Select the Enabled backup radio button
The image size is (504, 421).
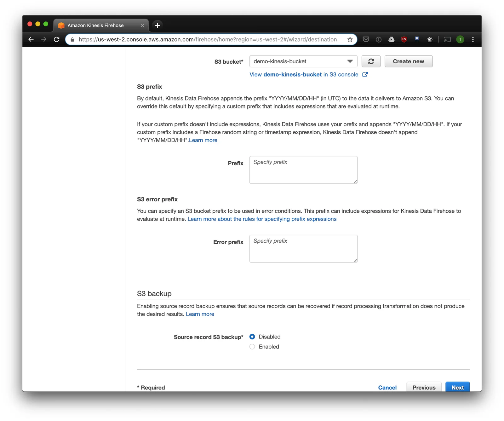click(252, 347)
